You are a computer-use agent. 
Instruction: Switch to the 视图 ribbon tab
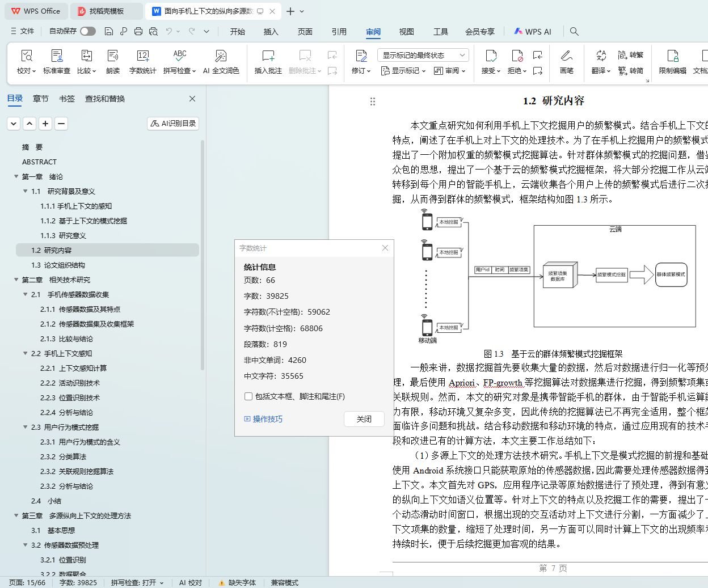(406, 32)
